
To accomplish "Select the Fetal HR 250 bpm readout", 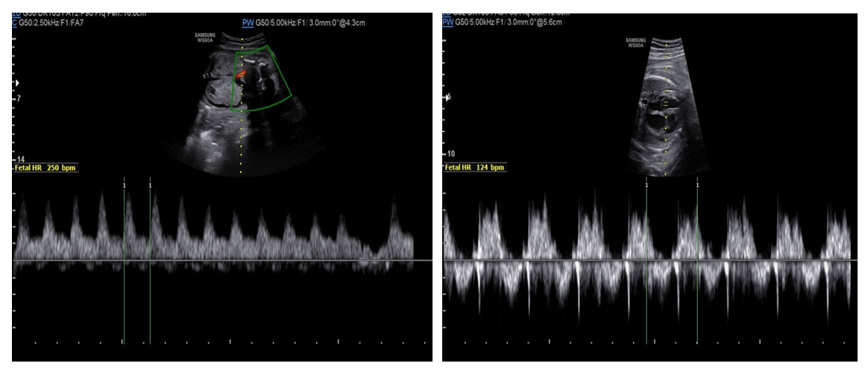I will click(45, 168).
